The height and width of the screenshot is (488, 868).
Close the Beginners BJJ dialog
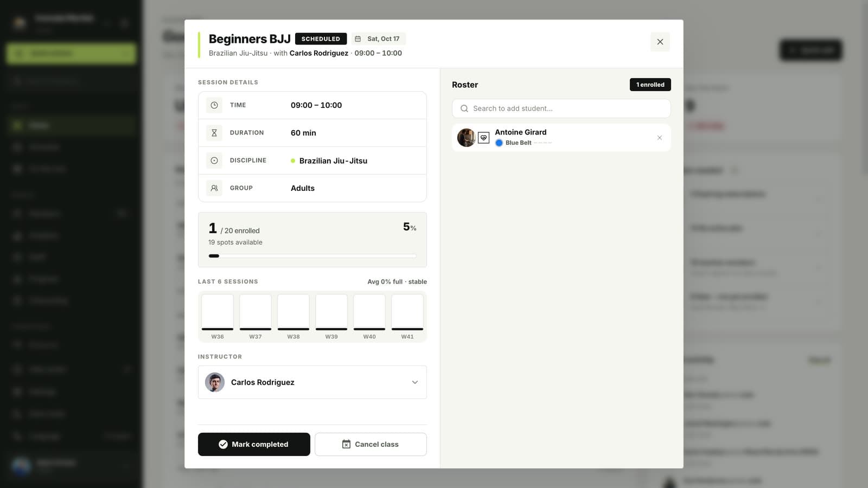[x=660, y=42]
